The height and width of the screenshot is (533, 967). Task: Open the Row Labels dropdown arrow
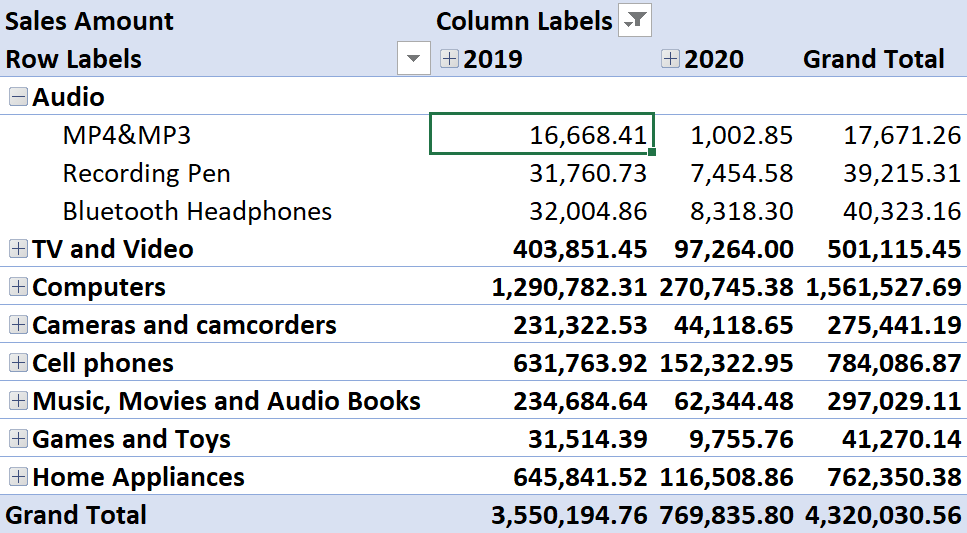pos(414,59)
